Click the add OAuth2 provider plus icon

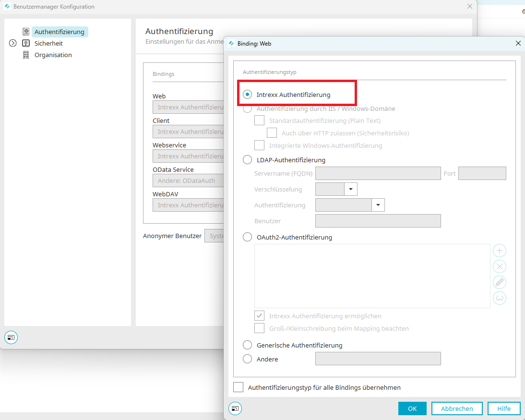[500, 251]
